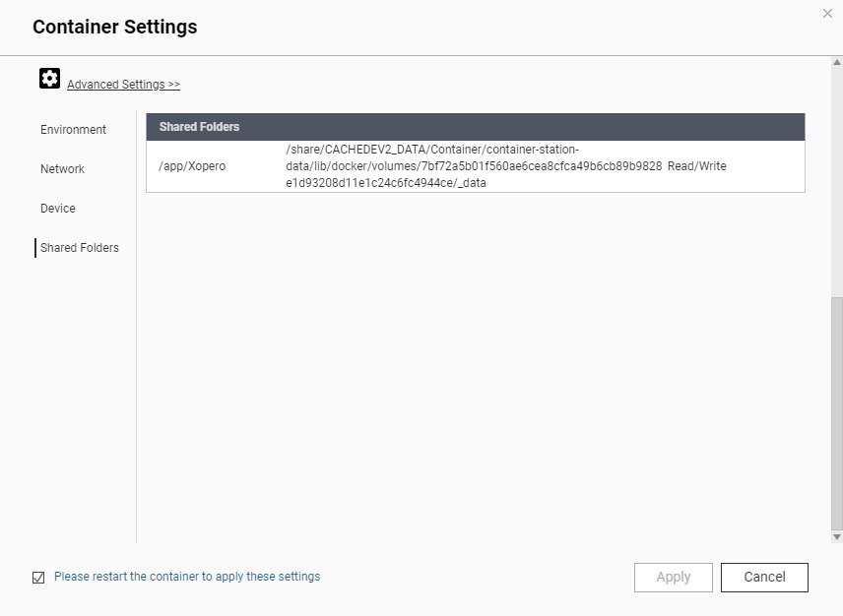Select the Device settings section

(57, 208)
